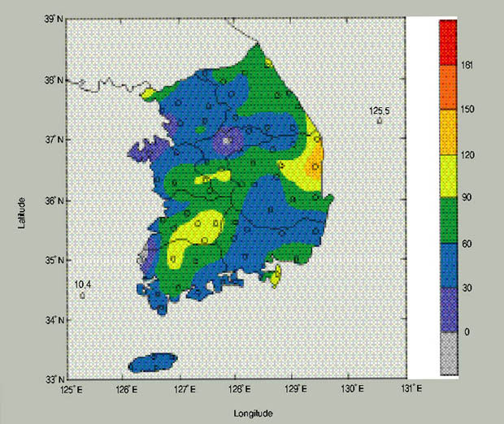Click the station value label 10.4
Screen dimensions: 504x424
click(83, 284)
